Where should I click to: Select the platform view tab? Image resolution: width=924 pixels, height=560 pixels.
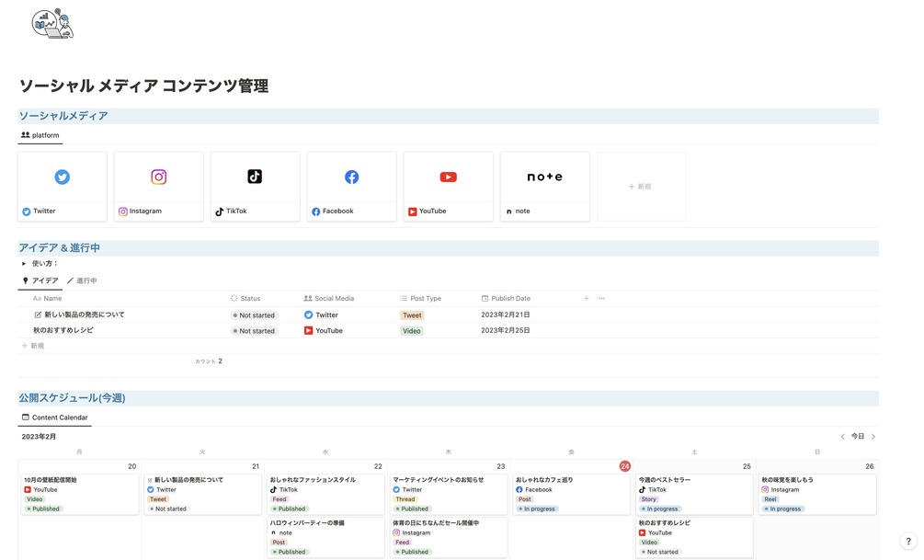tap(40, 135)
